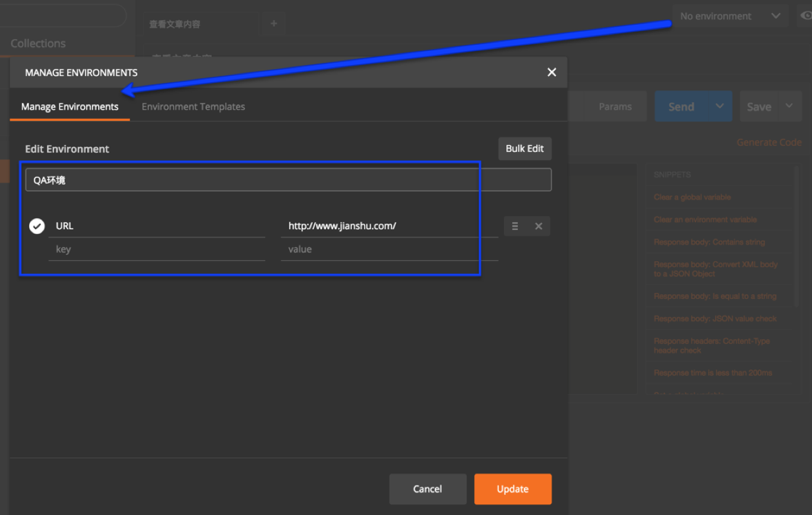Insert snippet Response time is less than 200ms

tap(713, 373)
